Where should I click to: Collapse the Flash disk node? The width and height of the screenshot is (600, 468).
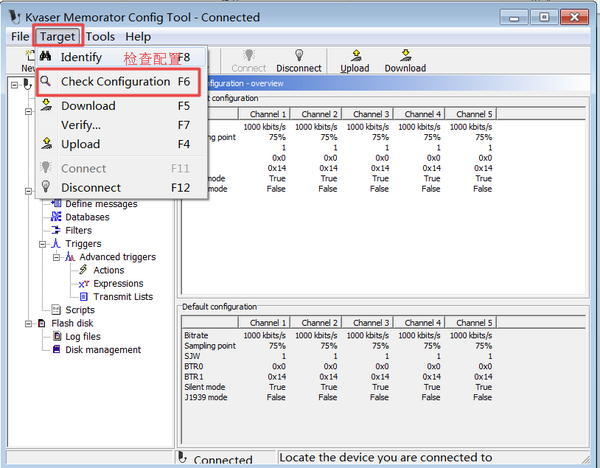(x=28, y=324)
